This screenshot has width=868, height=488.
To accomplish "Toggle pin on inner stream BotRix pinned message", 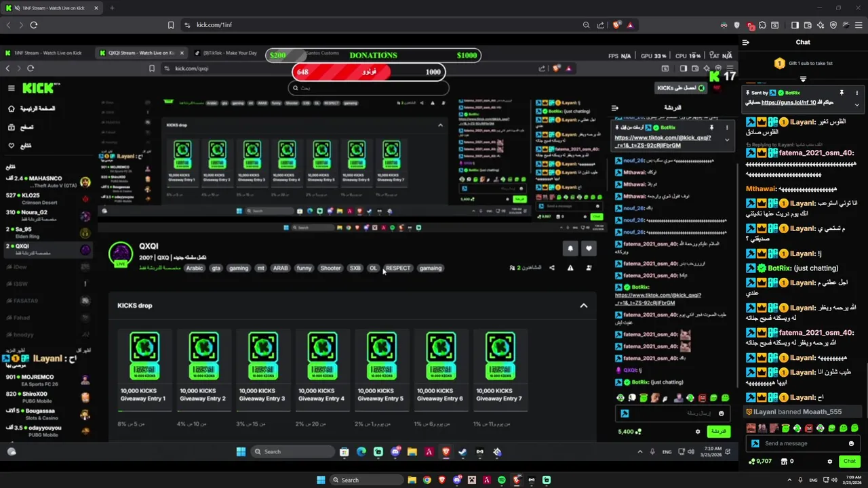I will pyautogui.click(x=711, y=127).
